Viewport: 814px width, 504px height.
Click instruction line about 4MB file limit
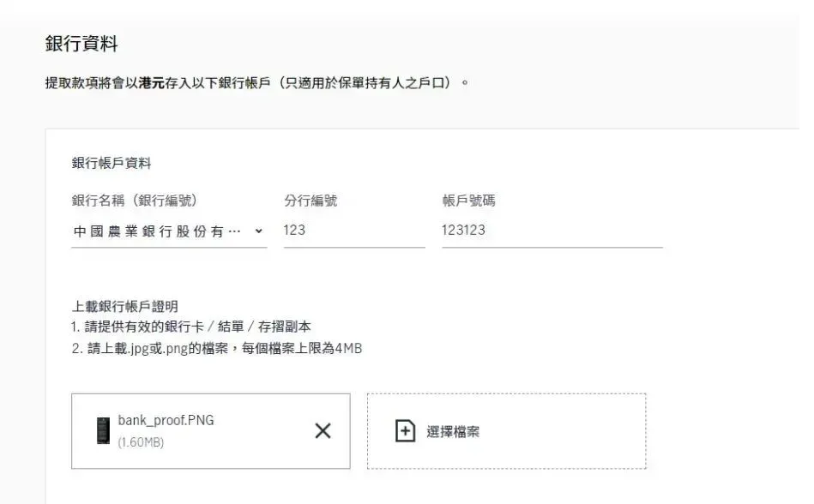point(217,349)
